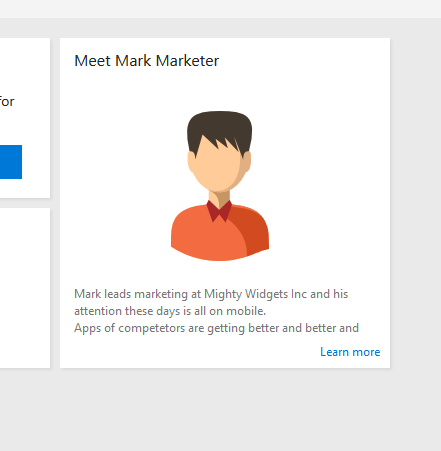Image resolution: width=441 pixels, height=451 pixels.
Task: Select the empty lower-left white card
Action: pos(25,288)
